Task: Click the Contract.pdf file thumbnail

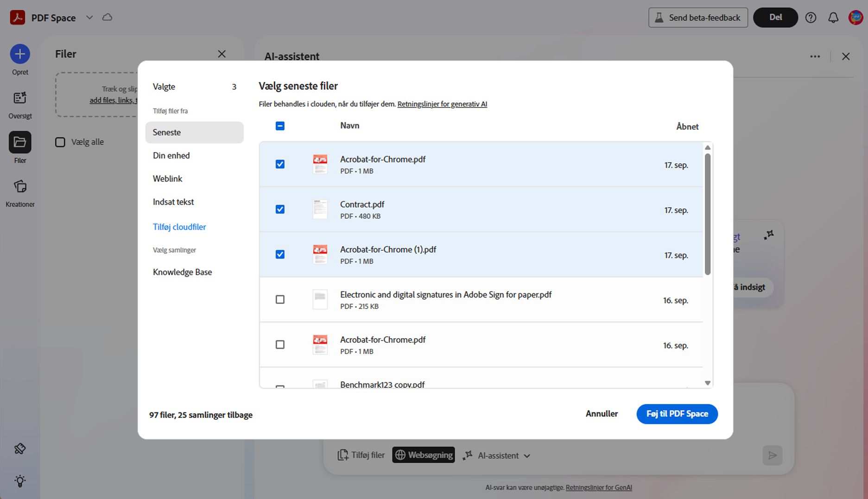Action: (x=320, y=209)
